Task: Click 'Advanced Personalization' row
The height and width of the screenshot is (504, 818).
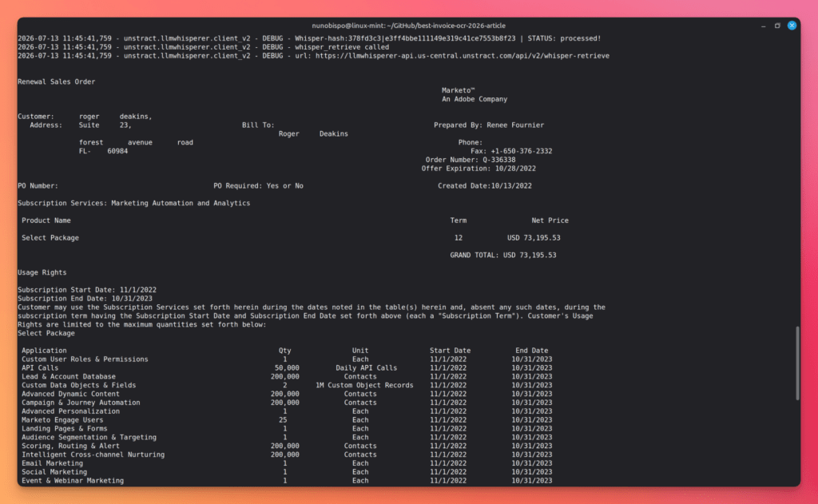Action: pos(287,411)
